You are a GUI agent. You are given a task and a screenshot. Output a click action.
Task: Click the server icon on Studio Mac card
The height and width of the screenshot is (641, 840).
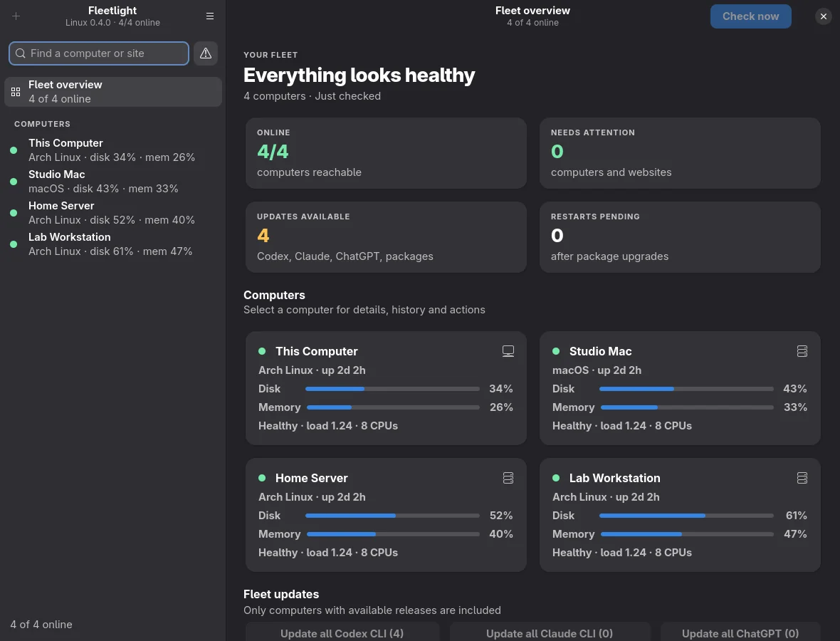802,351
